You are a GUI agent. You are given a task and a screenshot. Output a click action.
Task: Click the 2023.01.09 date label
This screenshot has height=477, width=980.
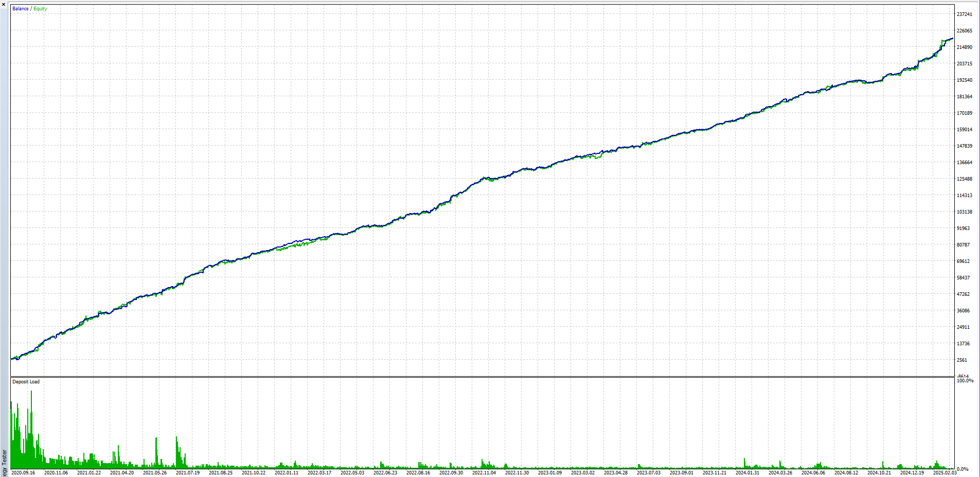coord(550,473)
